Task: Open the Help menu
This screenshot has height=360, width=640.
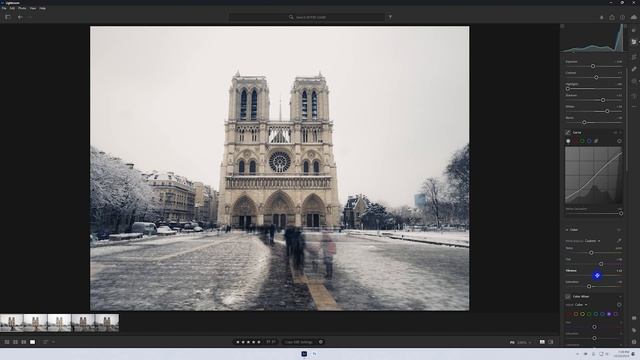Action: 42,8
